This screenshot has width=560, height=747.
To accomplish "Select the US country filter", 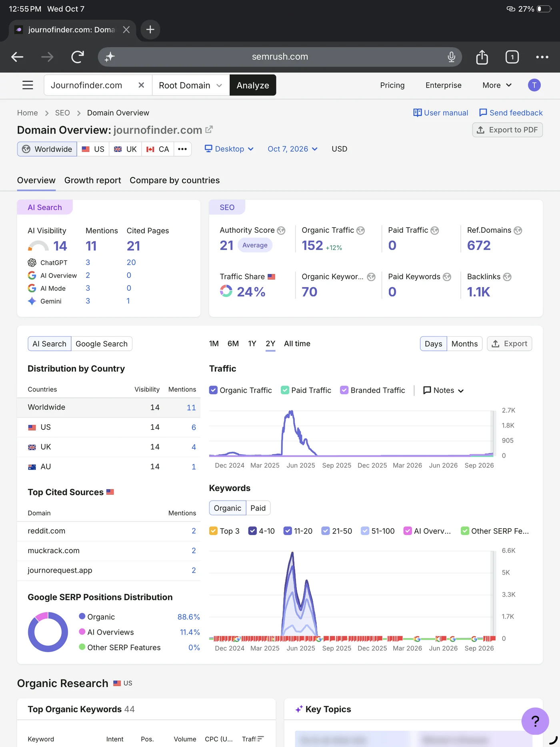I will point(93,149).
